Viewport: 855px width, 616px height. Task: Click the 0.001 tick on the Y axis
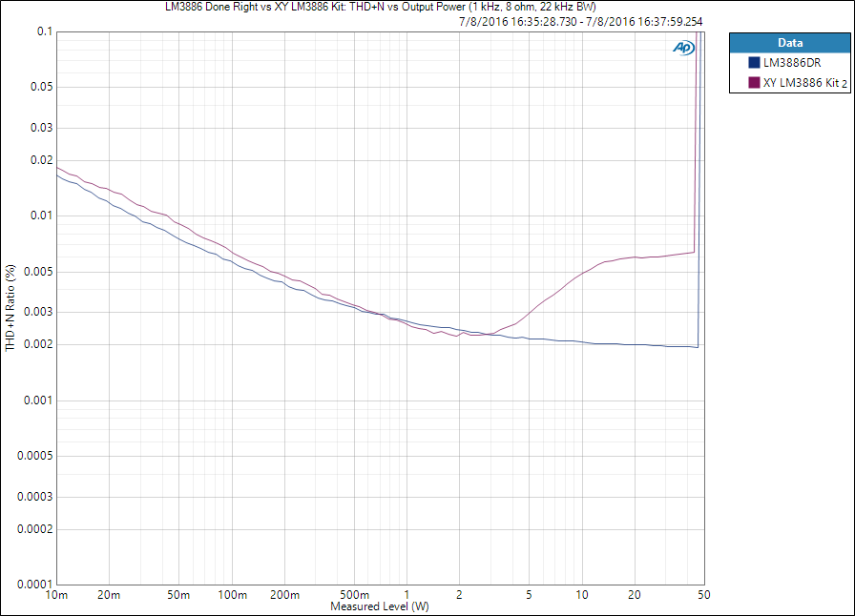tap(38, 400)
